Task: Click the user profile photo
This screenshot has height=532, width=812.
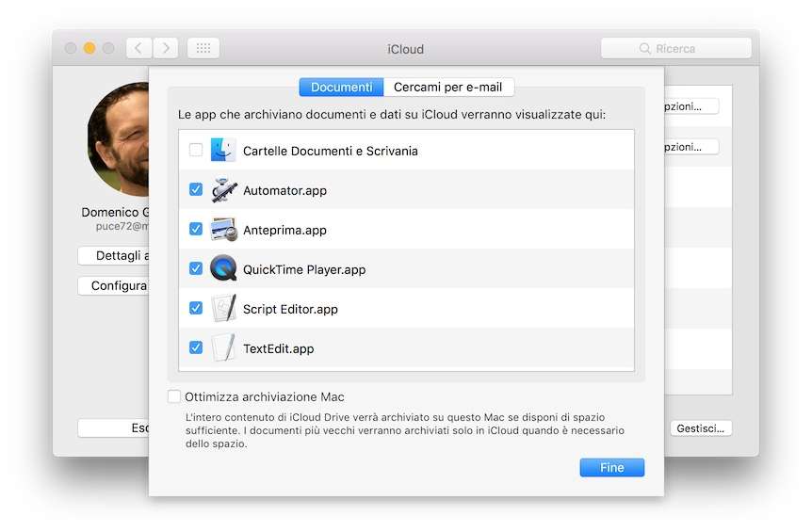Action: (x=120, y=139)
